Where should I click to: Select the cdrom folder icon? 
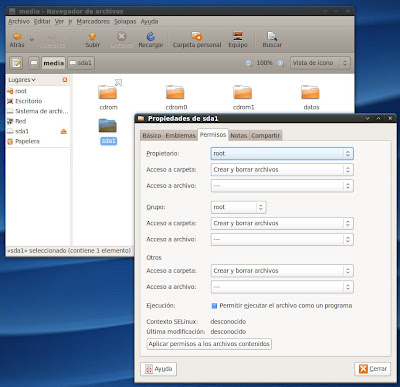coord(108,92)
